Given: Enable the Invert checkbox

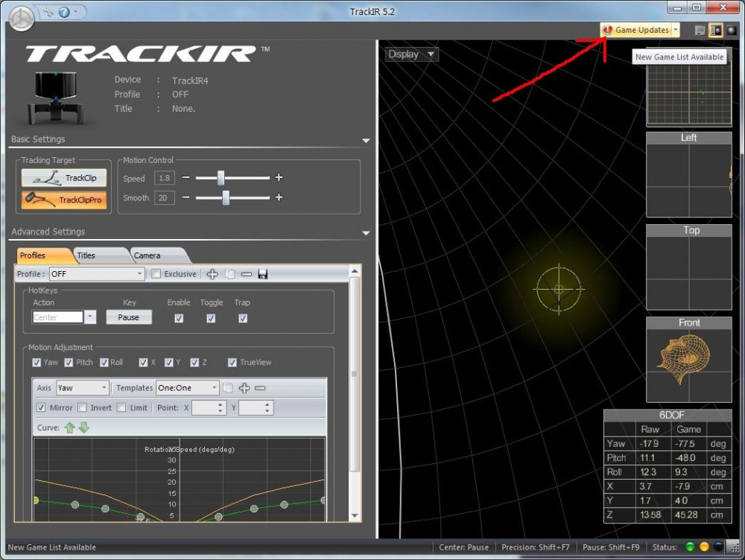Looking at the screenshot, I should pyautogui.click(x=83, y=408).
